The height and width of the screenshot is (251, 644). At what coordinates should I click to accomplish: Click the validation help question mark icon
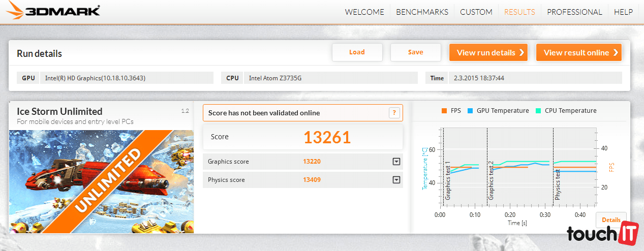coord(394,113)
